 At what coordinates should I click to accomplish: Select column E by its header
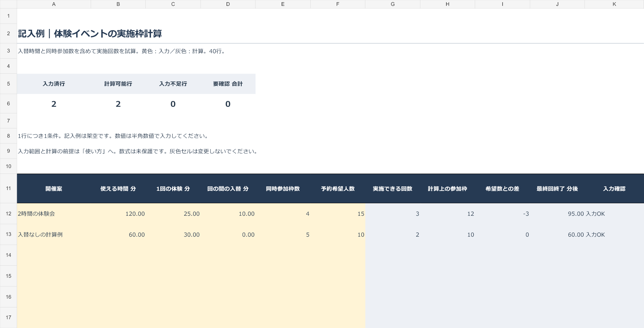coord(283,4)
